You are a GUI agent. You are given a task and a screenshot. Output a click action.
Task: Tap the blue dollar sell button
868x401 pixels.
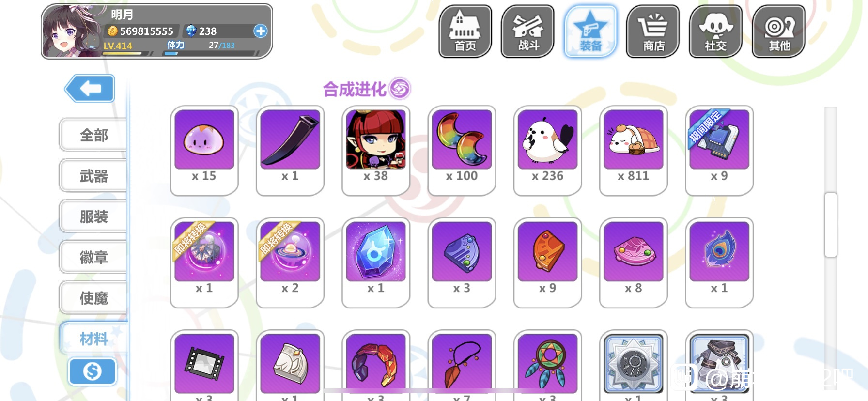coord(92,372)
